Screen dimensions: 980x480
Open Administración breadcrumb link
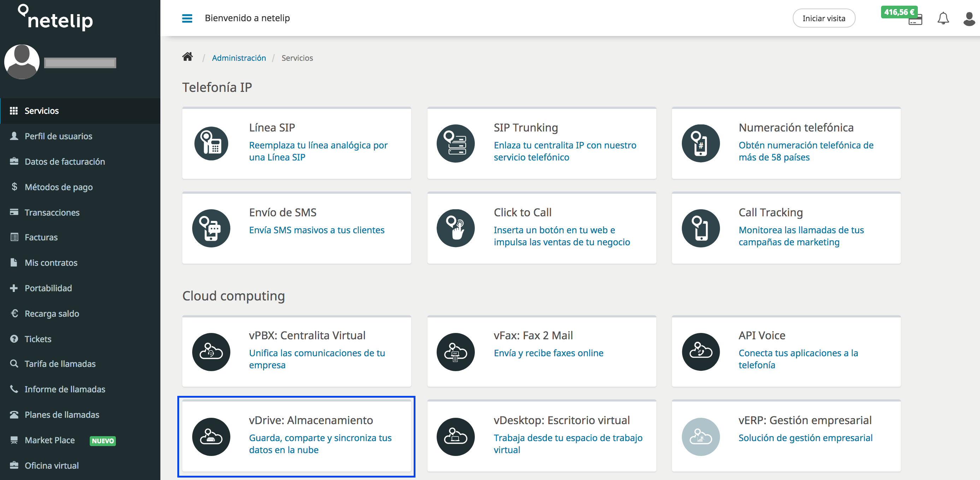[238, 58]
